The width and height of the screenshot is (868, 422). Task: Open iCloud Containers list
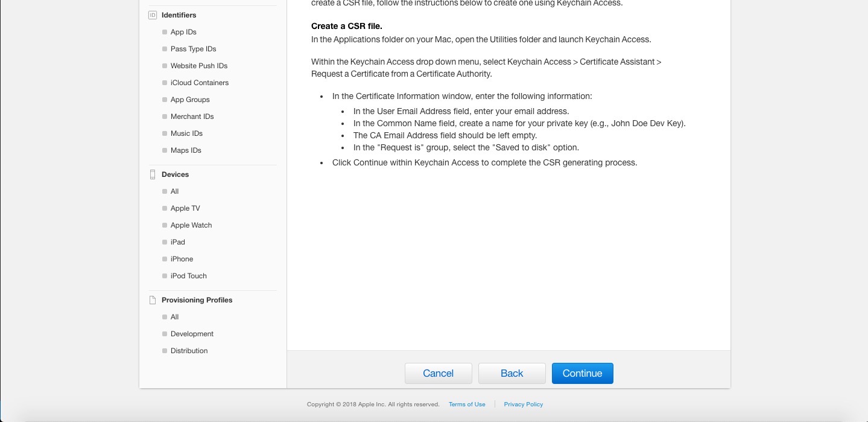click(200, 83)
